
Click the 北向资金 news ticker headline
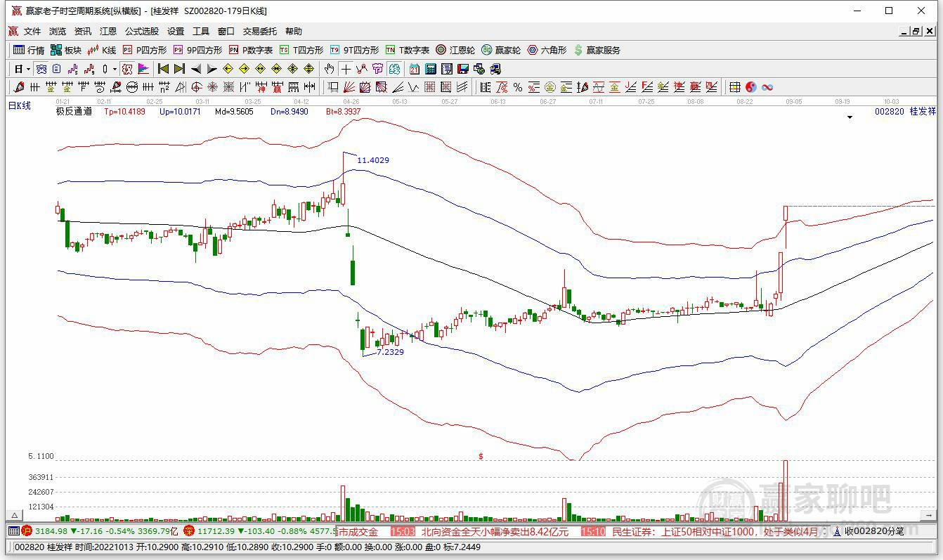point(495,532)
